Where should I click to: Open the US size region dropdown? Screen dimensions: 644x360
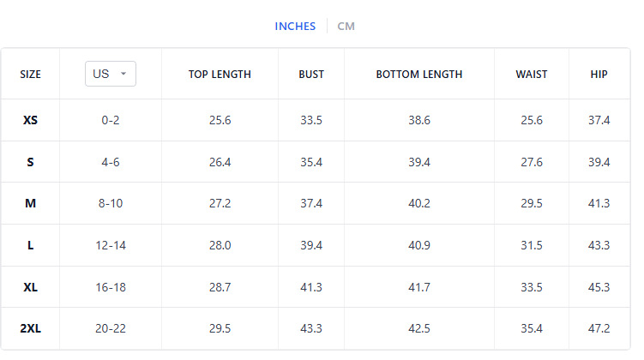click(x=110, y=74)
